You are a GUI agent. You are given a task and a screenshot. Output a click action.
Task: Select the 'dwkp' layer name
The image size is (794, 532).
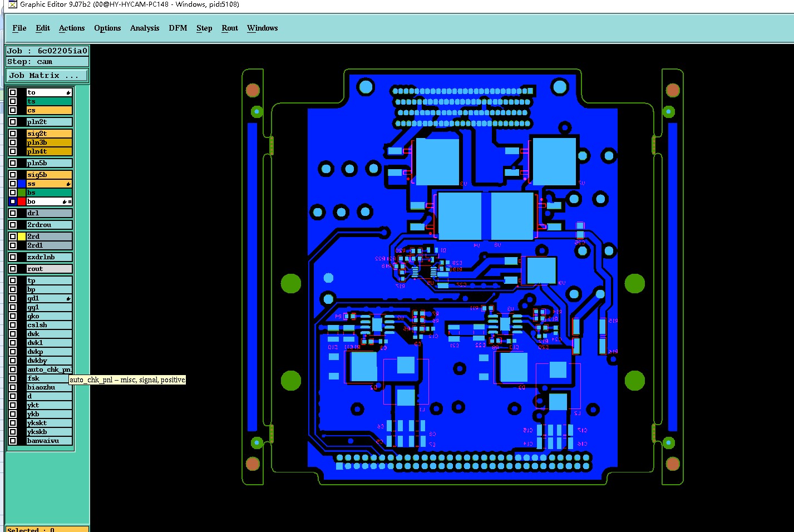(x=50, y=352)
